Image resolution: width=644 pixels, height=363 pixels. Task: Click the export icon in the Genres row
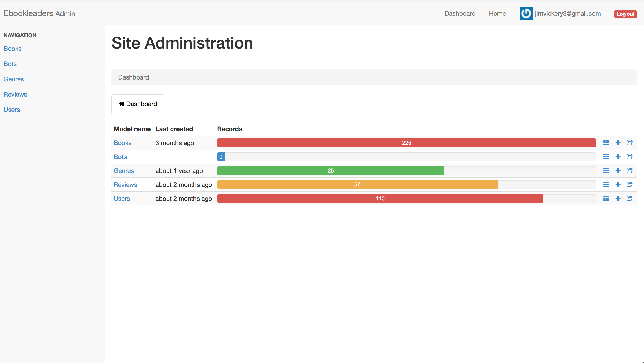point(629,170)
